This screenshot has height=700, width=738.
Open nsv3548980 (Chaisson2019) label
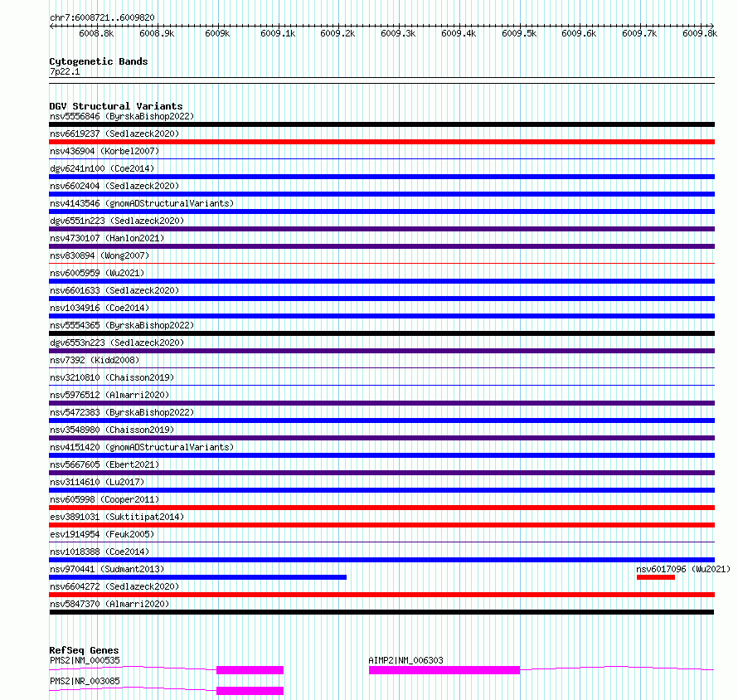pos(112,430)
